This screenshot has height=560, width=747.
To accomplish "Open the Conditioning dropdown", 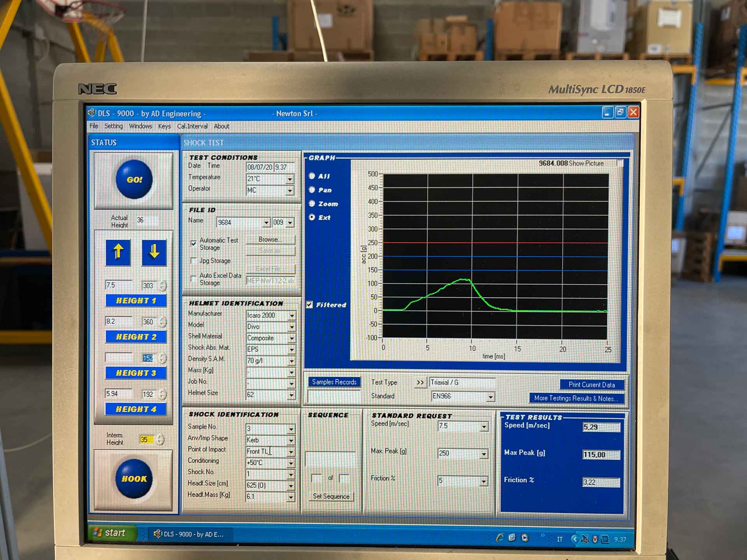I will [291, 463].
